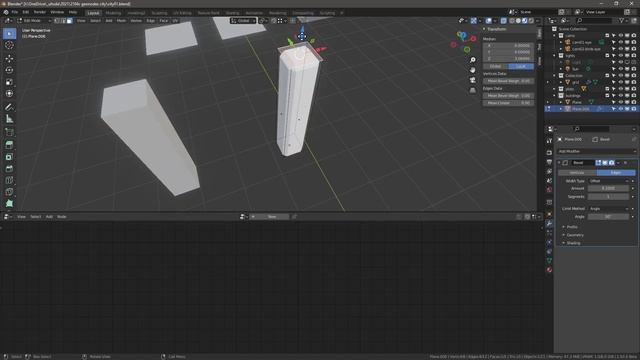The width and height of the screenshot is (640, 360).
Task: Select the Measure tool
Action: click(9, 119)
